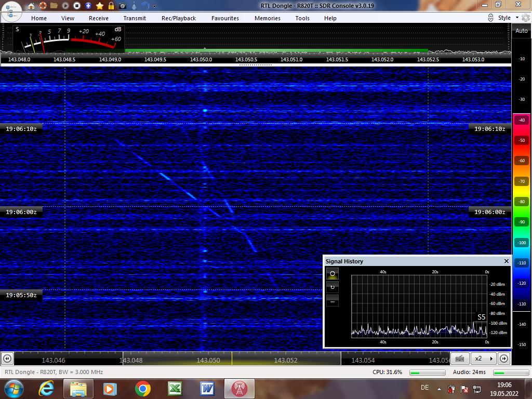The width and height of the screenshot is (532, 399).
Task: Open the Receive ribbon tab
Action: coord(99,18)
